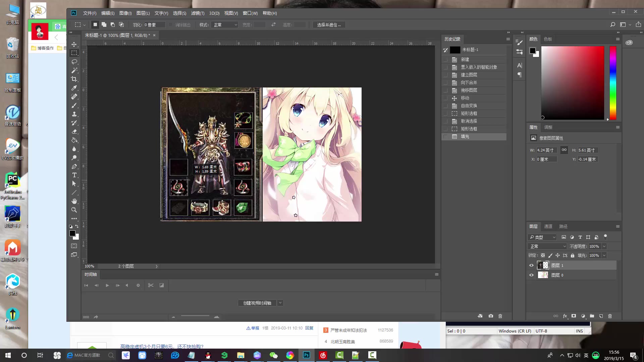
Task: Click the add layer style fx icon
Action: point(565,316)
